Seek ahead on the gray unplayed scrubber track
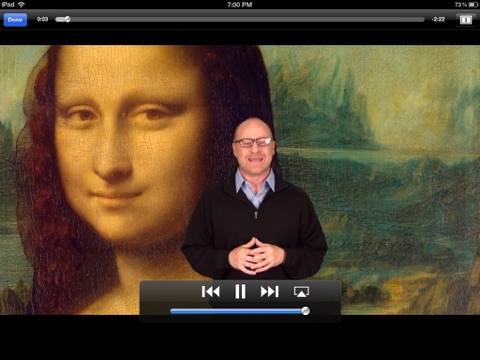Image resolution: width=480 pixels, height=360 pixels. [247, 19]
